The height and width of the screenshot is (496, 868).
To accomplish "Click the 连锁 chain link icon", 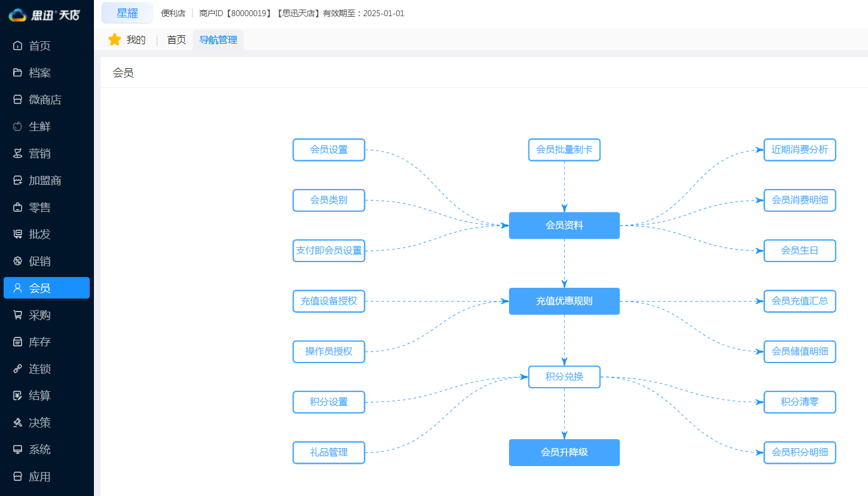I will pos(17,369).
